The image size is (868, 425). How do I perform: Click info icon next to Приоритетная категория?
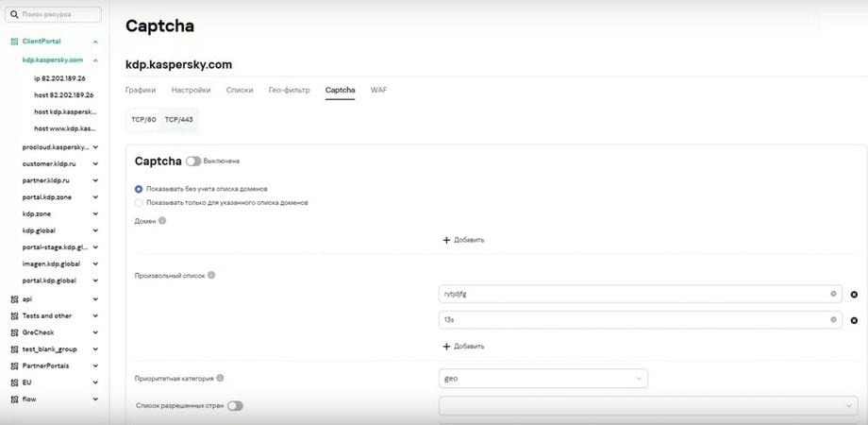tap(220, 379)
